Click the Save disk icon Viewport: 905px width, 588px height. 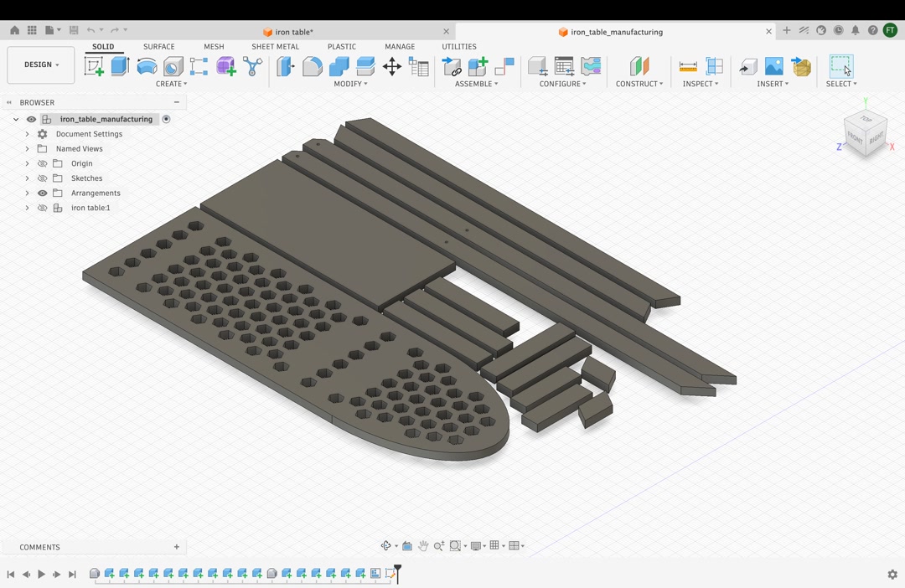73,30
